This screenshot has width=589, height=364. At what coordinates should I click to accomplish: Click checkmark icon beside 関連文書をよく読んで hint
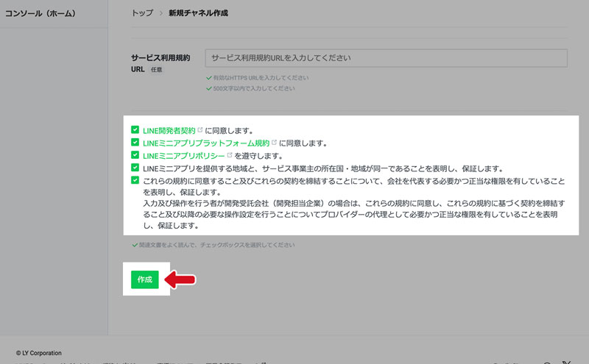134,245
